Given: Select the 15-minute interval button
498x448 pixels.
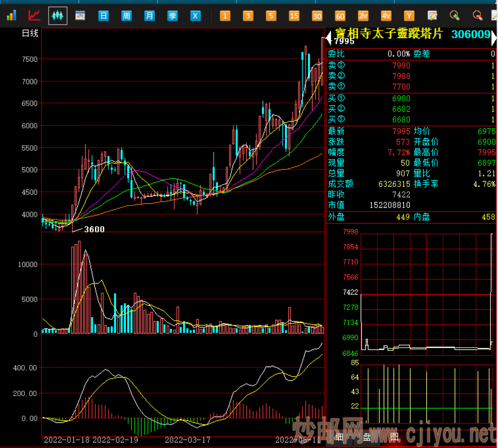Looking at the screenshot, I should (294, 16).
